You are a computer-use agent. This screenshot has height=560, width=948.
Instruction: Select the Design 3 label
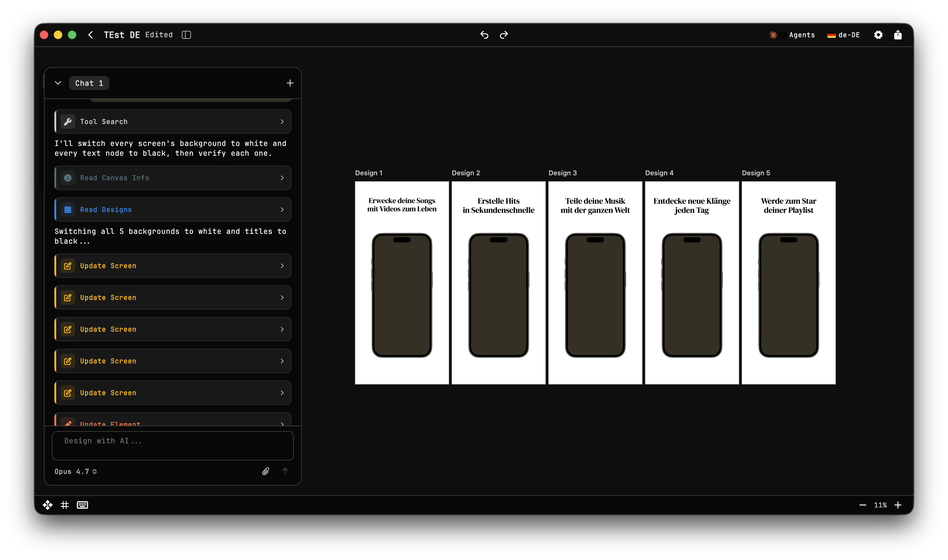(562, 173)
